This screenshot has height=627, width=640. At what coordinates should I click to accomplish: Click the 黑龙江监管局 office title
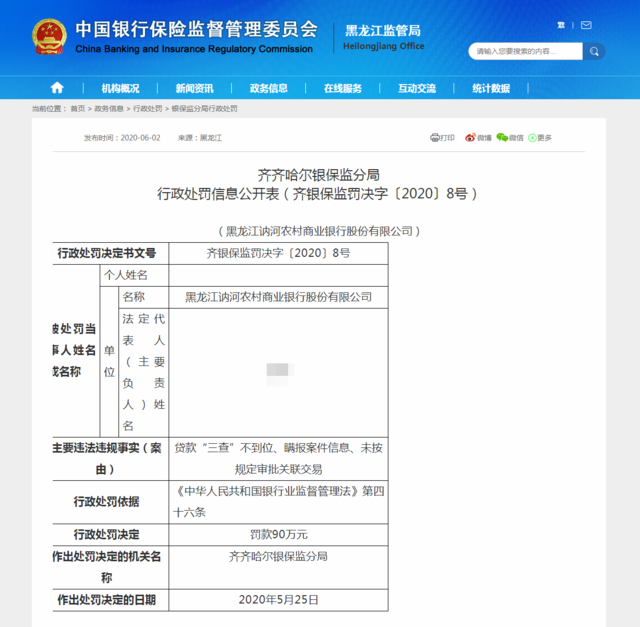(383, 31)
